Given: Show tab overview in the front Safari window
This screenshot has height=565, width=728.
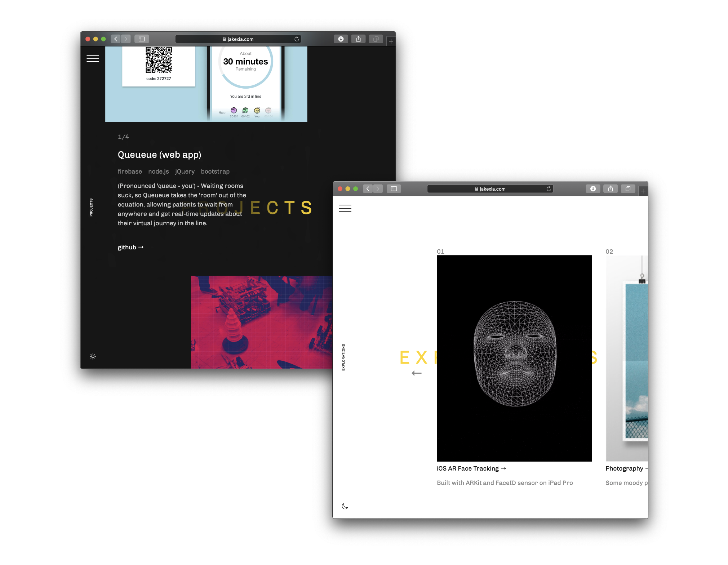Looking at the screenshot, I should pyautogui.click(x=628, y=188).
